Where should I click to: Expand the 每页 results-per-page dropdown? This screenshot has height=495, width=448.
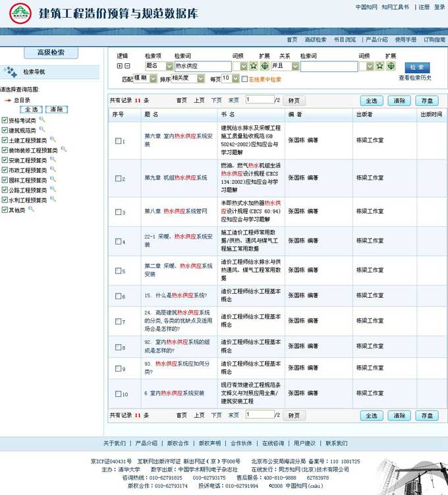(231, 78)
